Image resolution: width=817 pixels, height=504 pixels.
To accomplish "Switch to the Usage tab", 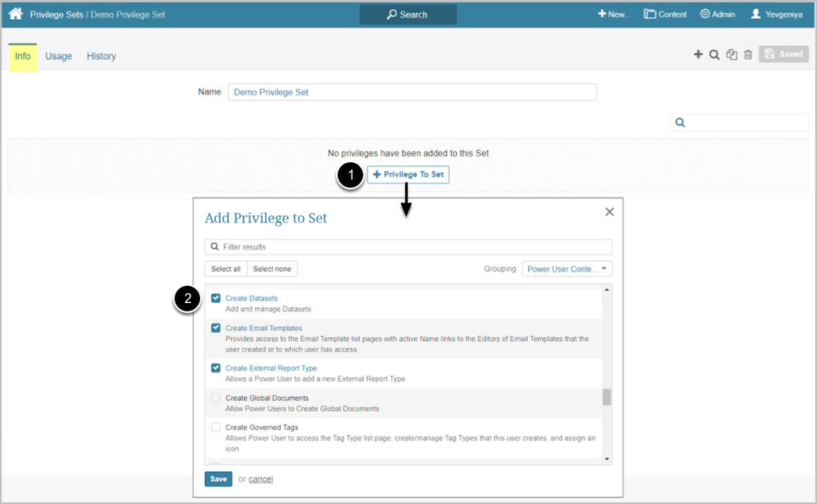I will coord(58,56).
